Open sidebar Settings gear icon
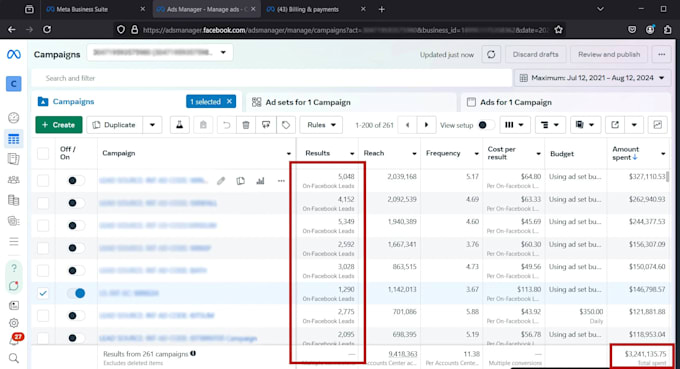This screenshot has width=680, height=369. coord(13,323)
